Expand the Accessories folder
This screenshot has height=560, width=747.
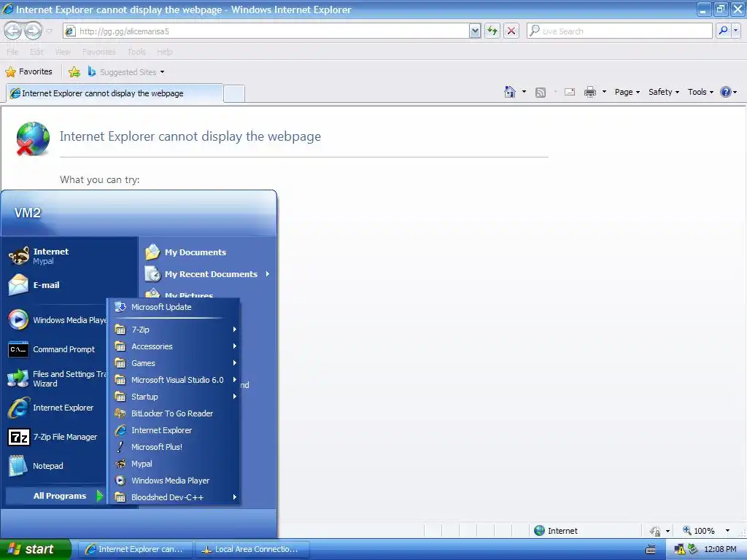click(x=174, y=346)
